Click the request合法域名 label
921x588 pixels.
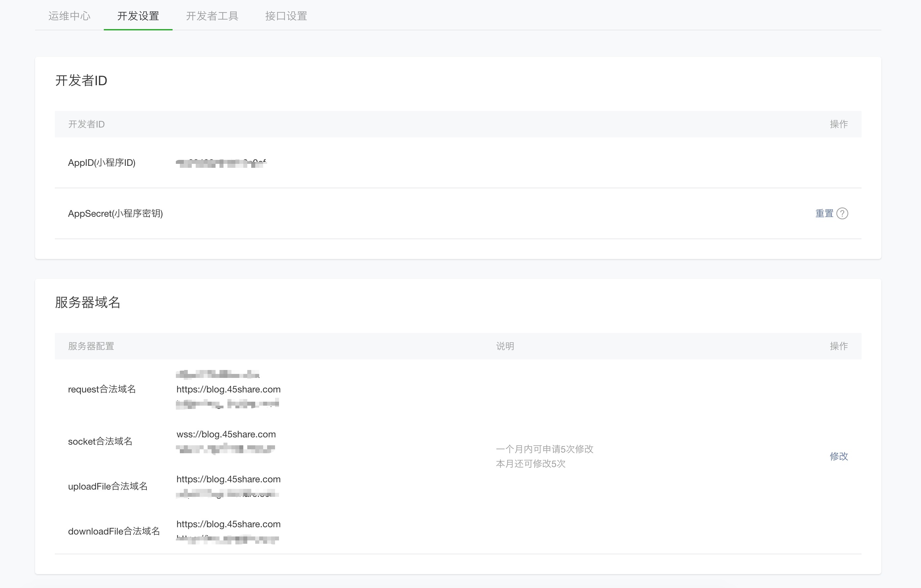coord(102,389)
